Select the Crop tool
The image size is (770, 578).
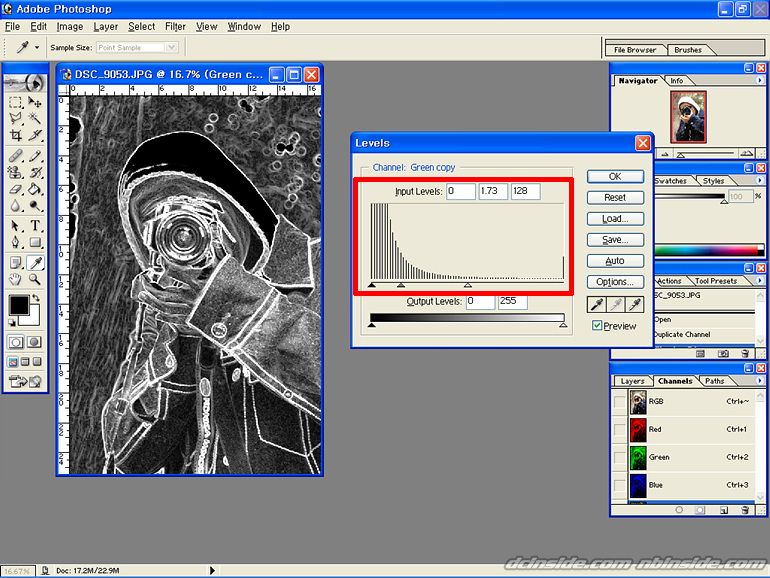pyautogui.click(x=15, y=135)
